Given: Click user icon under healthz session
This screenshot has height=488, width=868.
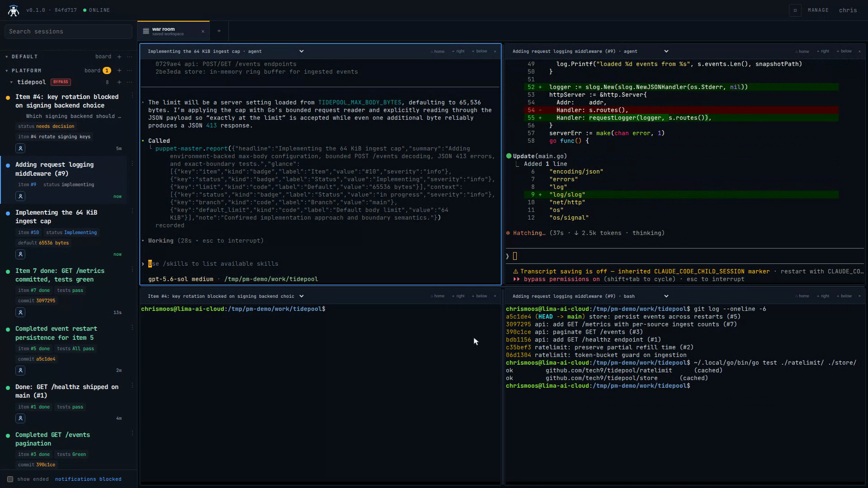Looking at the screenshot, I should pyautogui.click(x=20, y=419).
